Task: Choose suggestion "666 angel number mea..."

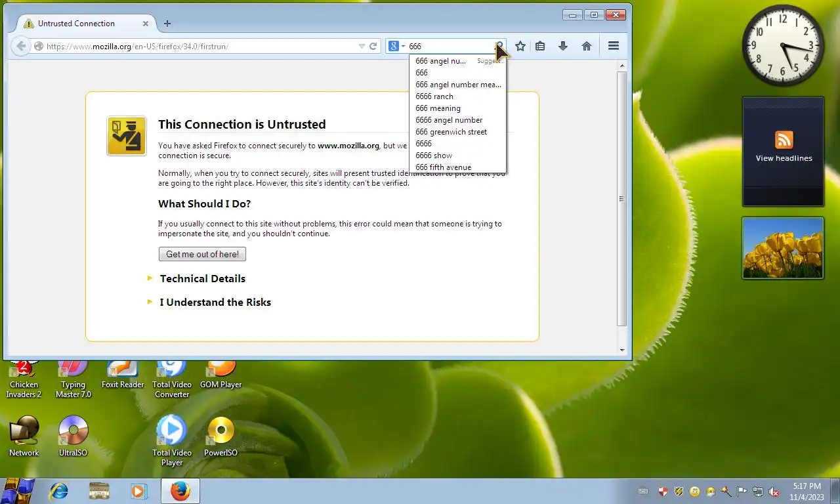Action: (x=457, y=85)
